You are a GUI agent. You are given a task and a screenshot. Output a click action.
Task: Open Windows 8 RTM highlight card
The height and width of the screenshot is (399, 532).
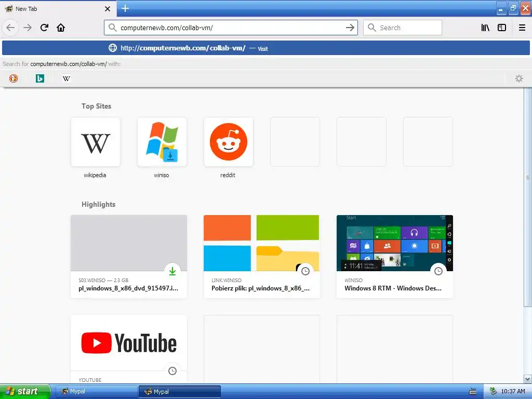[x=395, y=257]
